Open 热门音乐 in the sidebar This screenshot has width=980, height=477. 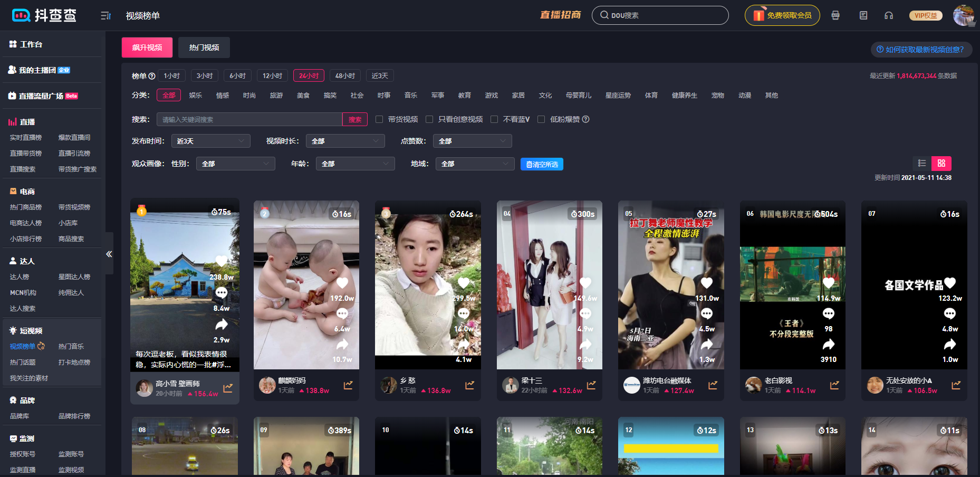tap(71, 346)
